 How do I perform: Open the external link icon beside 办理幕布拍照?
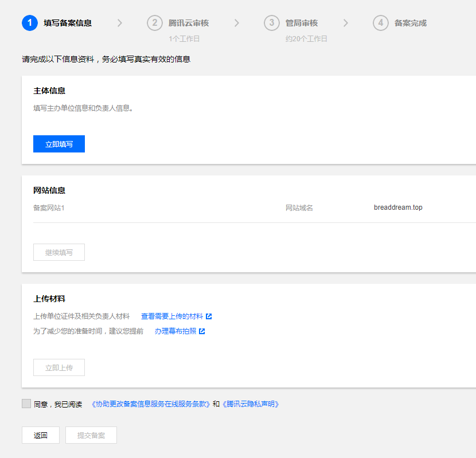pyautogui.click(x=201, y=331)
